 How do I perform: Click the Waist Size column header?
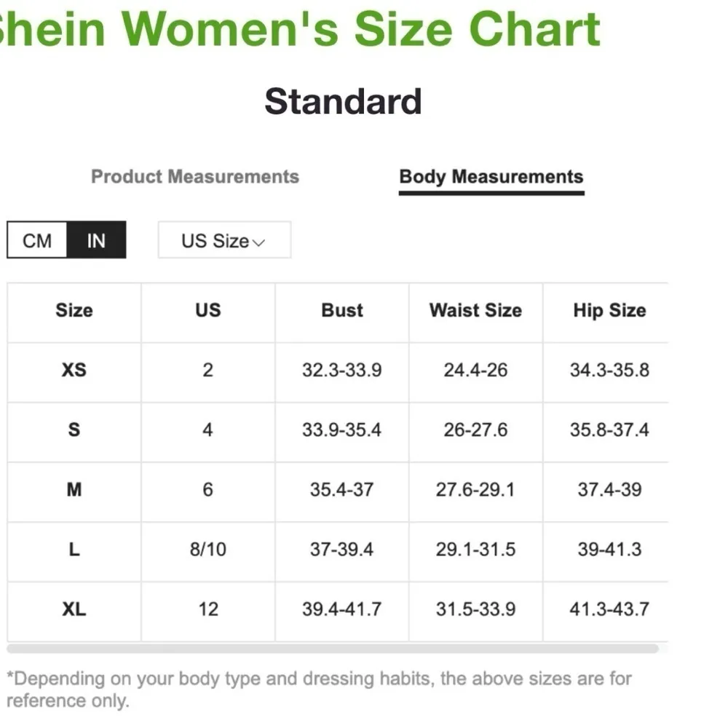475,310
